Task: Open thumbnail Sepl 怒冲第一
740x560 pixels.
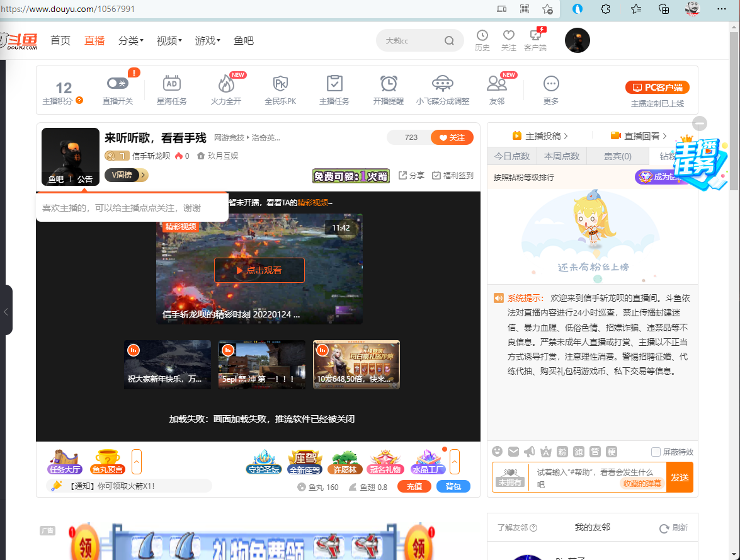Action: [x=262, y=365]
